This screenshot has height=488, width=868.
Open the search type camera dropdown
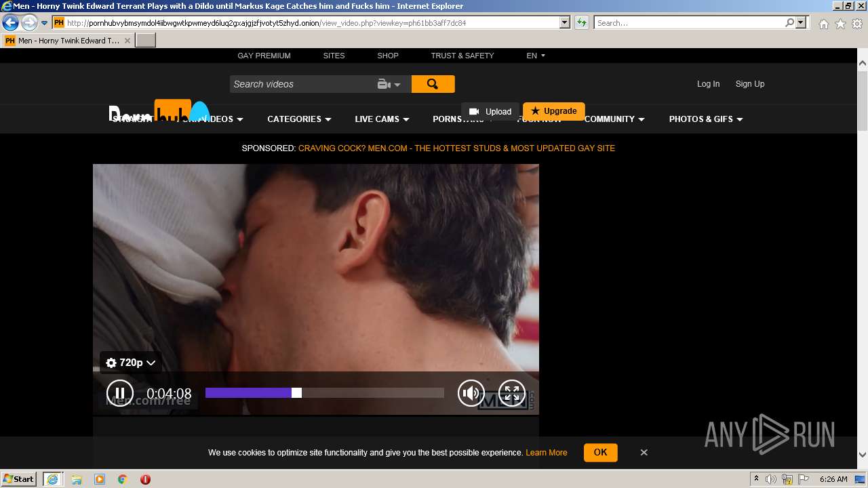tap(389, 84)
